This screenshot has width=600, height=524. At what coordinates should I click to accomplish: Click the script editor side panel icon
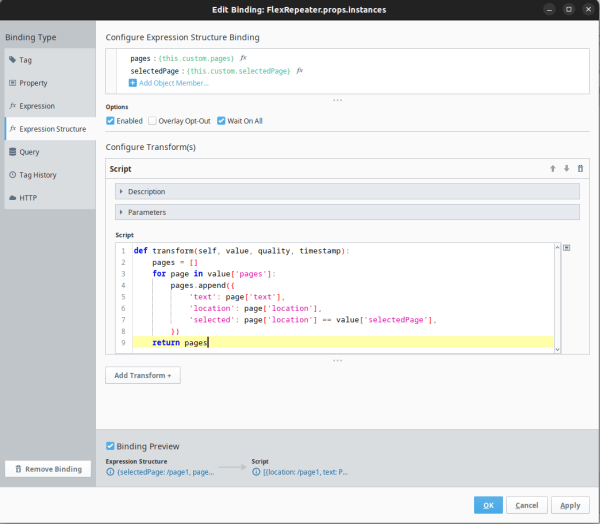[567, 248]
